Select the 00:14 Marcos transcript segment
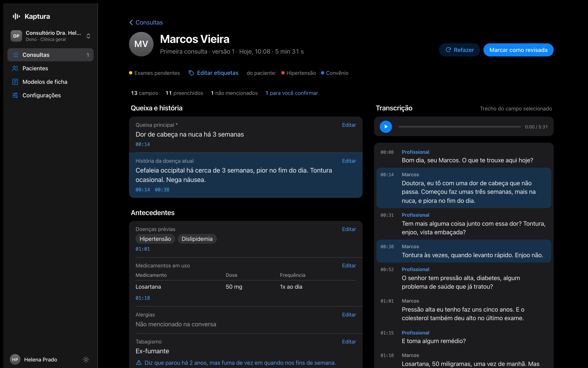The width and height of the screenshot is (588, 368). coord(464,188)
